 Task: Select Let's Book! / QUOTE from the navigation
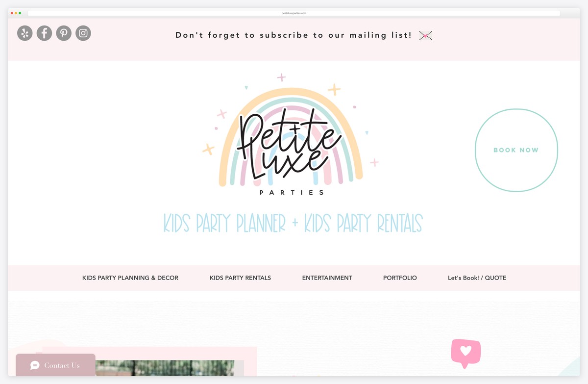[477, 278]
